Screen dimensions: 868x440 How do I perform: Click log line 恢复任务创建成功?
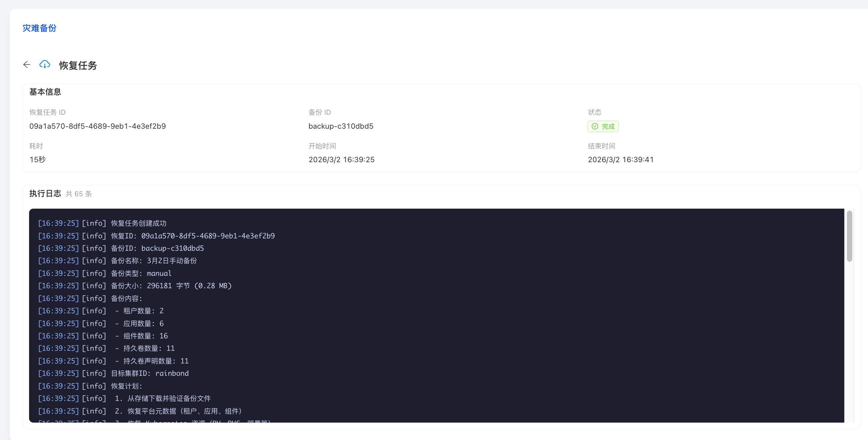tap(139, 223)
